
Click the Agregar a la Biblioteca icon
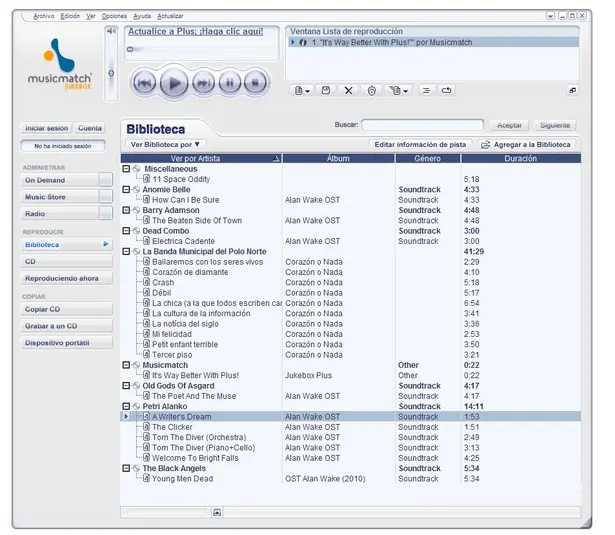tap(486, 145)
